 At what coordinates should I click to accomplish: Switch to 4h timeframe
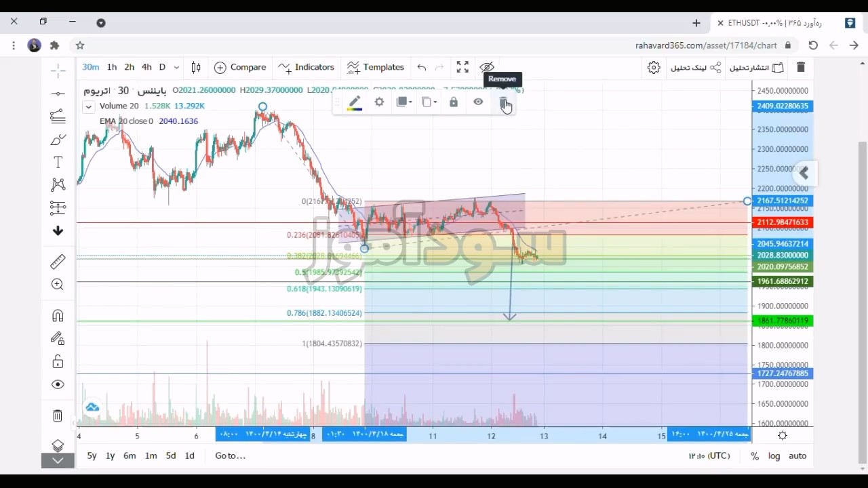pyautogui.click(x=146, y=67)
